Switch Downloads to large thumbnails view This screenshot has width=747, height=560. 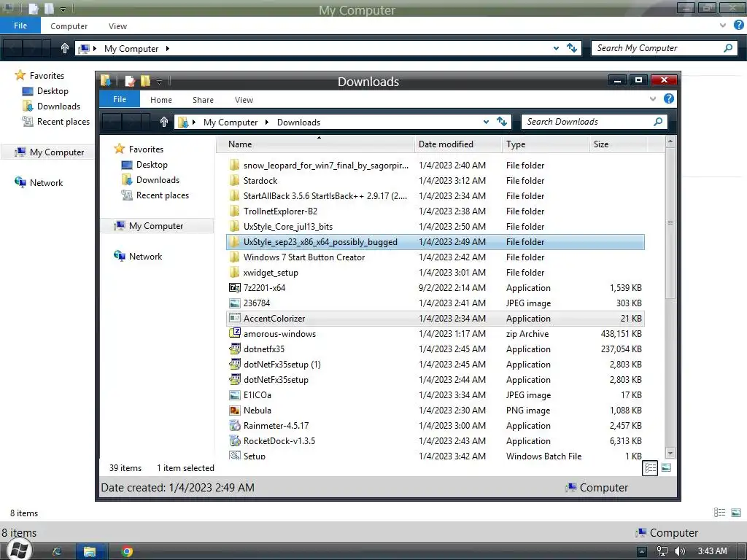coord(666,467)
